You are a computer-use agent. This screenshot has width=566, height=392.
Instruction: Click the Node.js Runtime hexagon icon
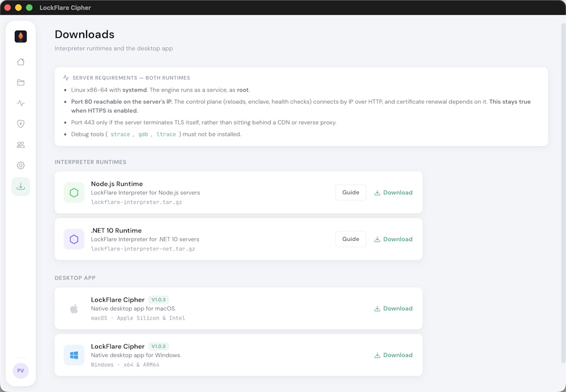[x=74, y=192]
